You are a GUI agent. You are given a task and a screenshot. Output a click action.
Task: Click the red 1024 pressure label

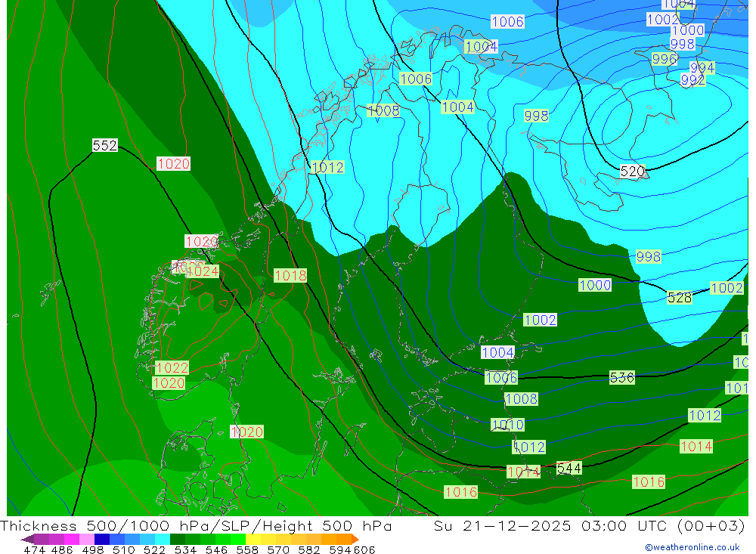[x=203, y=271]
